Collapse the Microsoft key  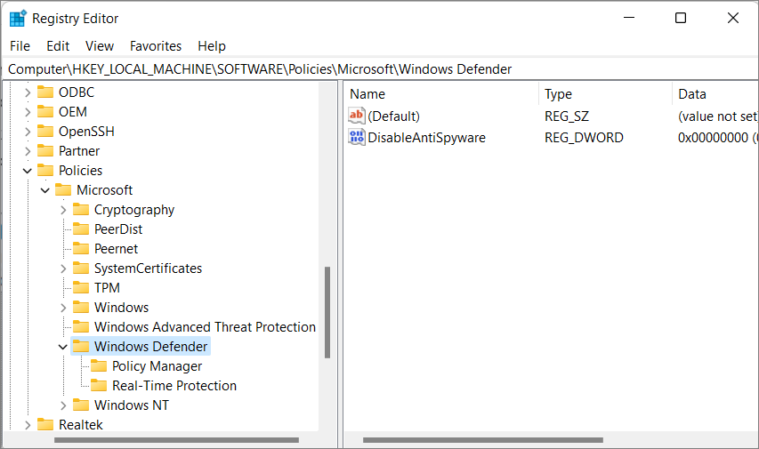(x=45, y=190)
